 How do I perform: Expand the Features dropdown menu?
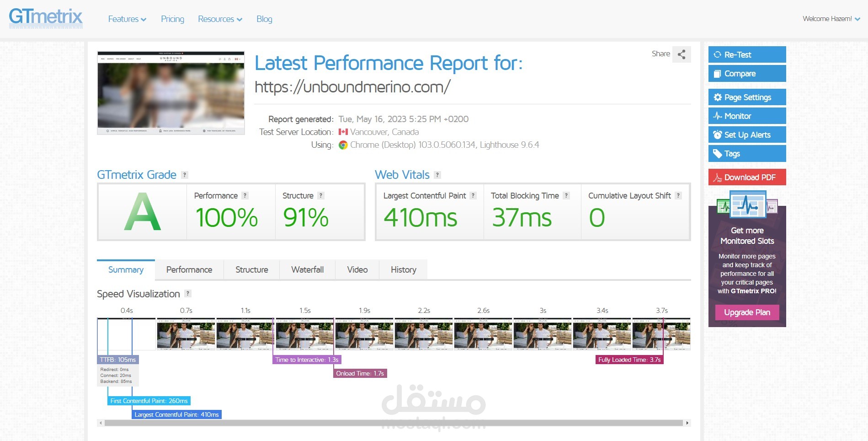click(127, 19)
